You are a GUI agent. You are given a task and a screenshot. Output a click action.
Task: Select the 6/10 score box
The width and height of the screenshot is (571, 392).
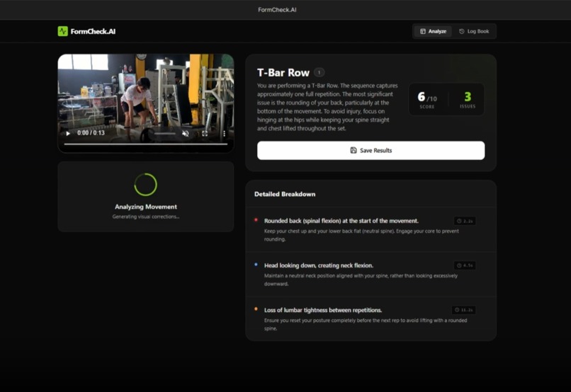click(x=427, y=99)
